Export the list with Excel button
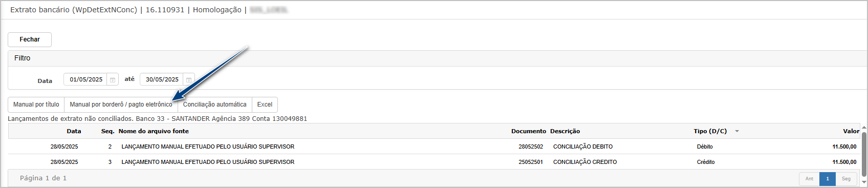Viewport: 868px width, 188px height. pyautogui.click(x=265, y=105)
